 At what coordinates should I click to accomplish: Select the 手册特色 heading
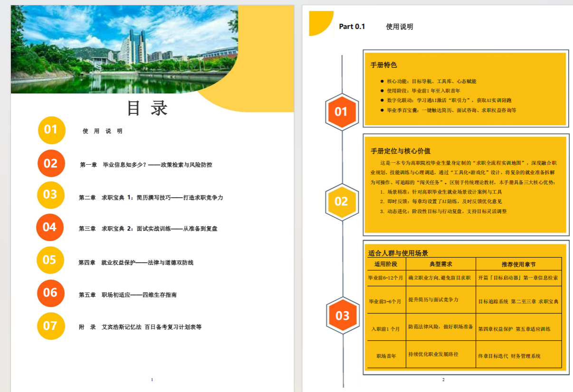pos(383,65)
